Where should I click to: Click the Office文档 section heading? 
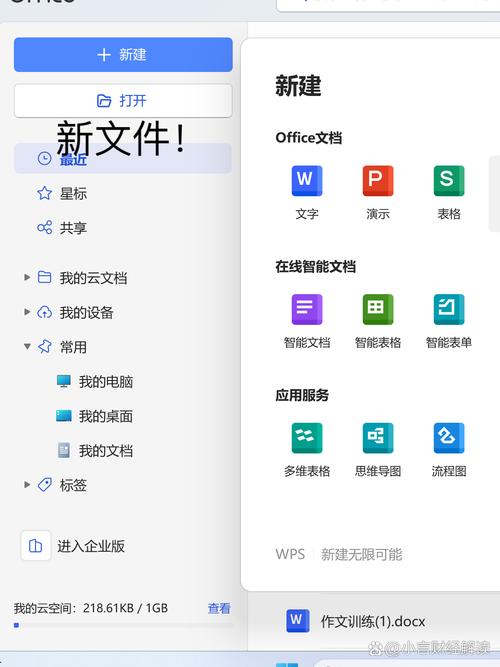pos(309,138)
